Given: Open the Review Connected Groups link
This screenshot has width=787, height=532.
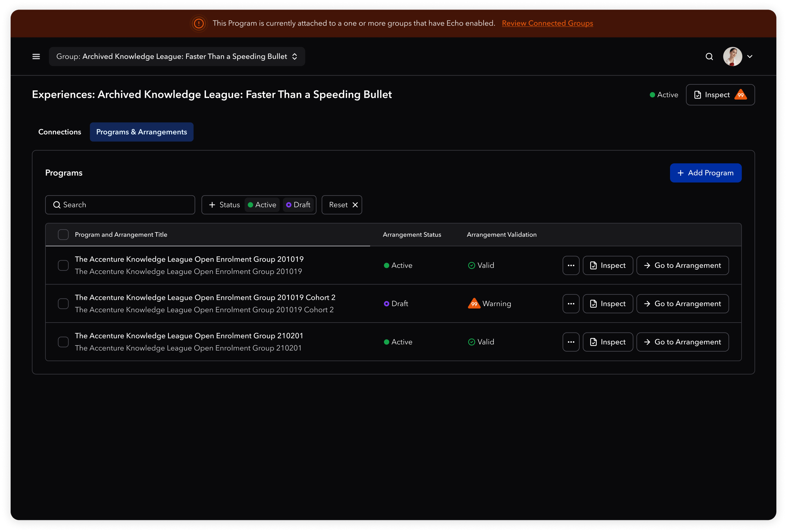Looking at the screenshot, I should (x=547, y=23).
